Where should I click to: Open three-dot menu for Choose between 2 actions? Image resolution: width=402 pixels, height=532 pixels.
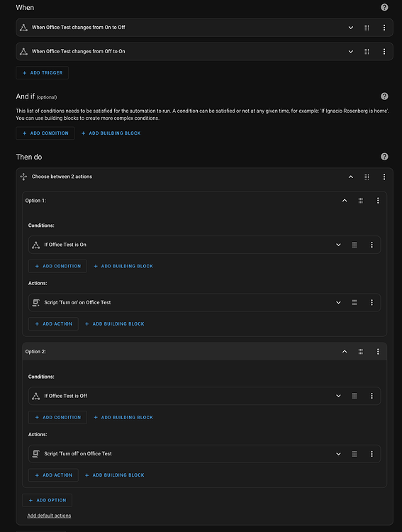pos(384,177)
